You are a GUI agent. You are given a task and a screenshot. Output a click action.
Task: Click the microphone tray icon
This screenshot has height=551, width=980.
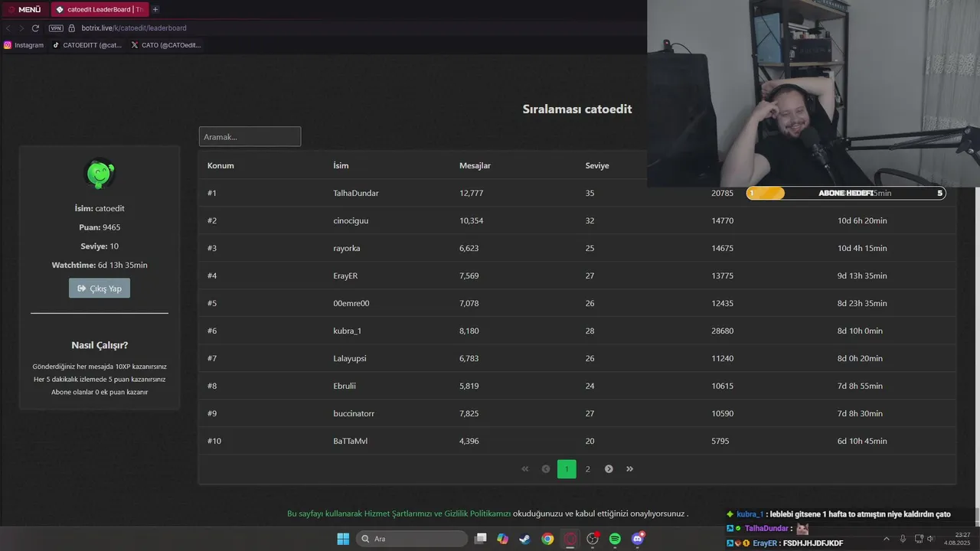coord(903,539)
